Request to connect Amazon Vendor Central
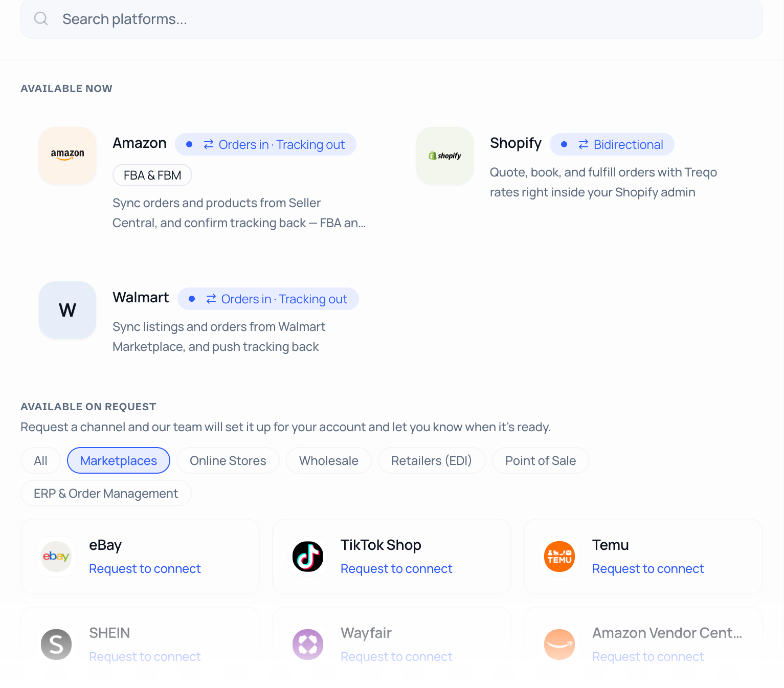Viewport: 784px width, 688px height. (x=648, y=657)
